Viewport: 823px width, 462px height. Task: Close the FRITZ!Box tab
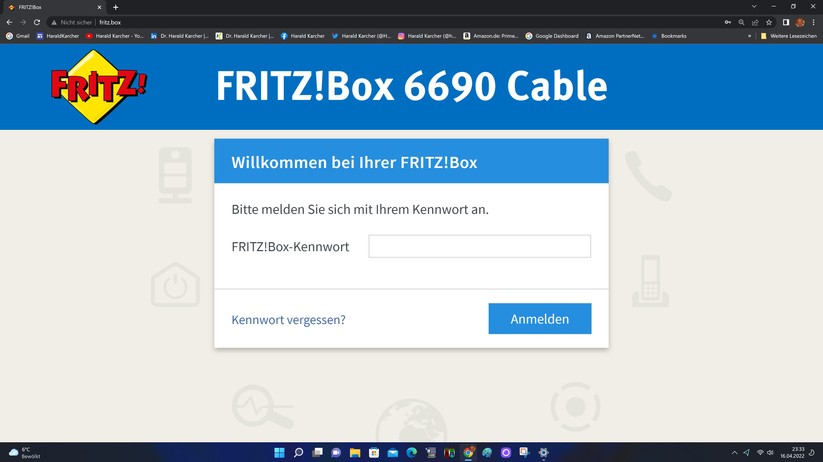99,7
